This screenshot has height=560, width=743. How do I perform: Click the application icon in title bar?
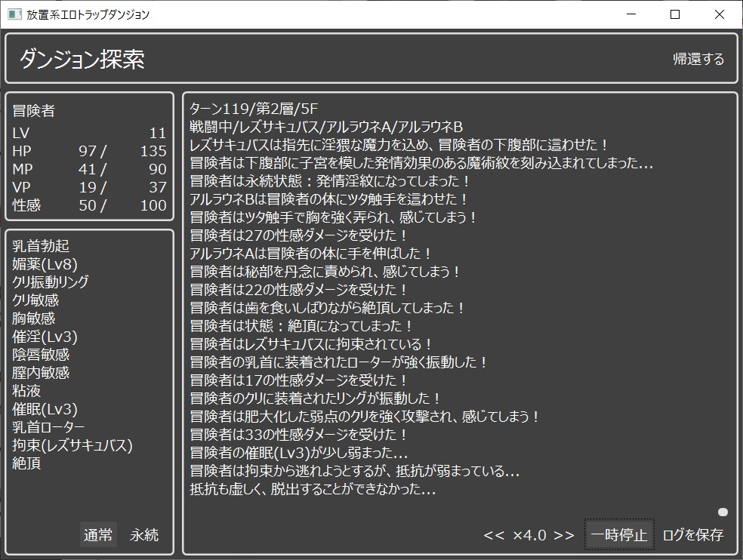coord(14,14)
